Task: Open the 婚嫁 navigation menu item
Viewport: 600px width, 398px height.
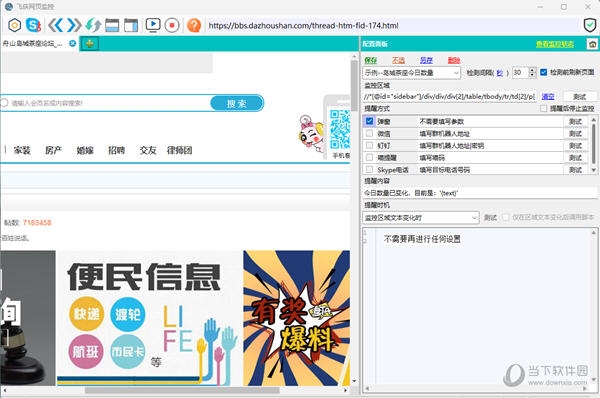Action: 85,150
